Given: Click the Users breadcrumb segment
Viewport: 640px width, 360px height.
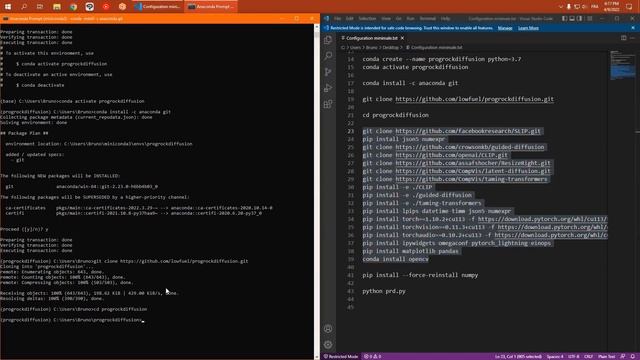Looking at the screenshot, I should coord(355,48).
